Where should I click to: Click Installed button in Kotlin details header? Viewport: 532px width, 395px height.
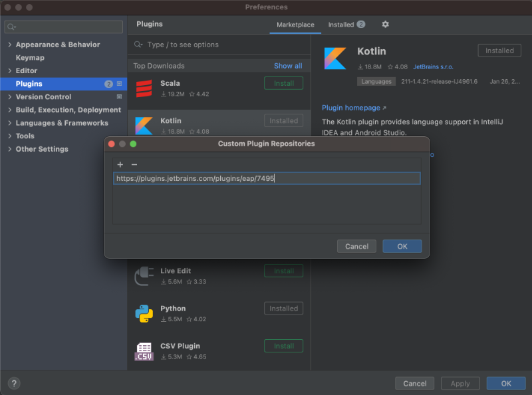(499, 51)
